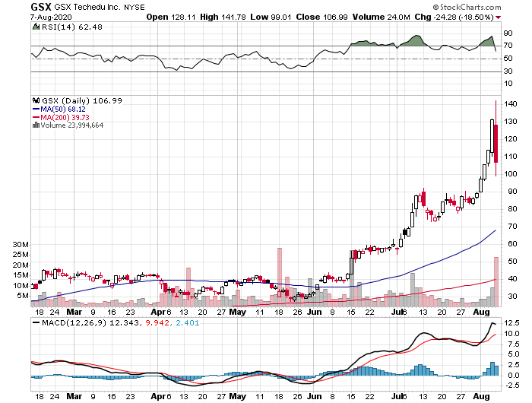
Task: Click the blue line marker for MA(50)
Action: [x=36, y=109]
